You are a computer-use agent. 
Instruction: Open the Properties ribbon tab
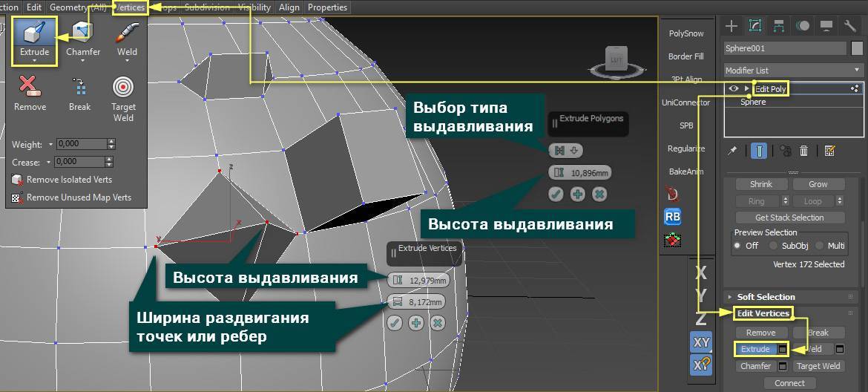coord(327,7)
